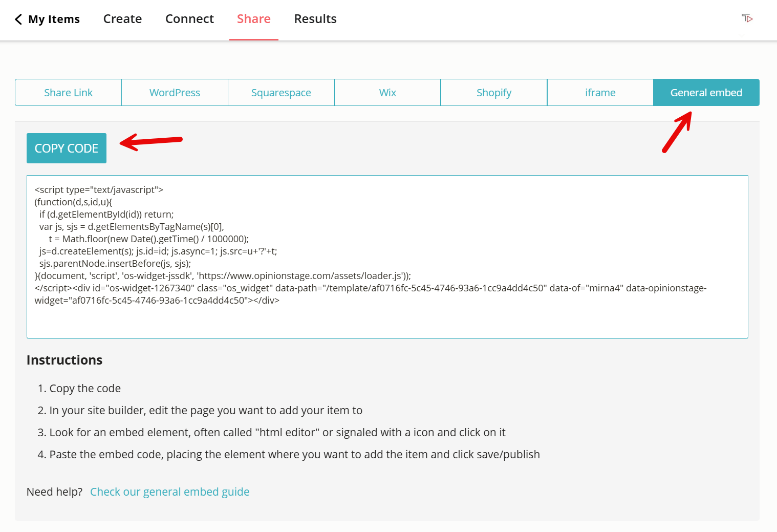Viewport: 777px width, 532px height.
Task: Switch to the WordPress sharing tab
Action: pos(175,92)
